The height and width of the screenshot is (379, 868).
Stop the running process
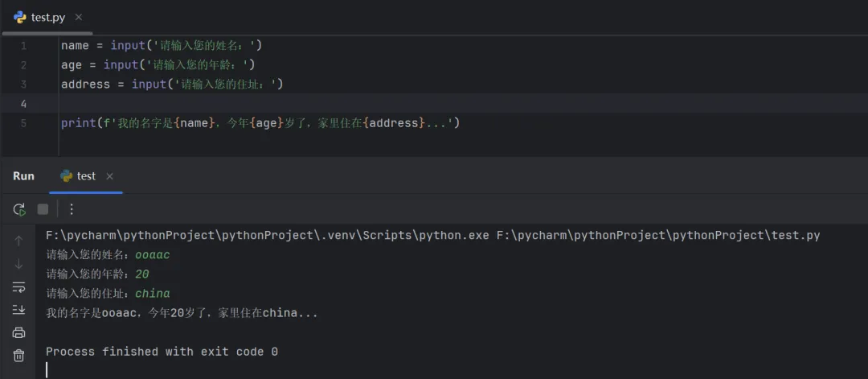click(x=43, y=209)
